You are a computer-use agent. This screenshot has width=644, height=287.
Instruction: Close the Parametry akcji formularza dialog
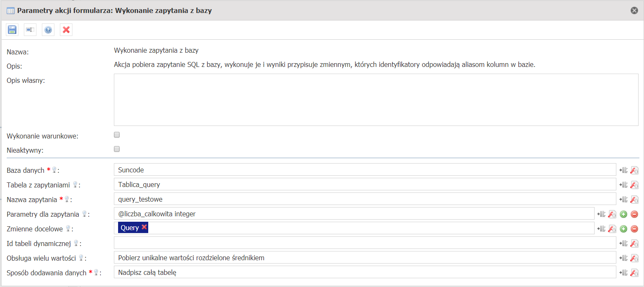[x=634, y=10]
